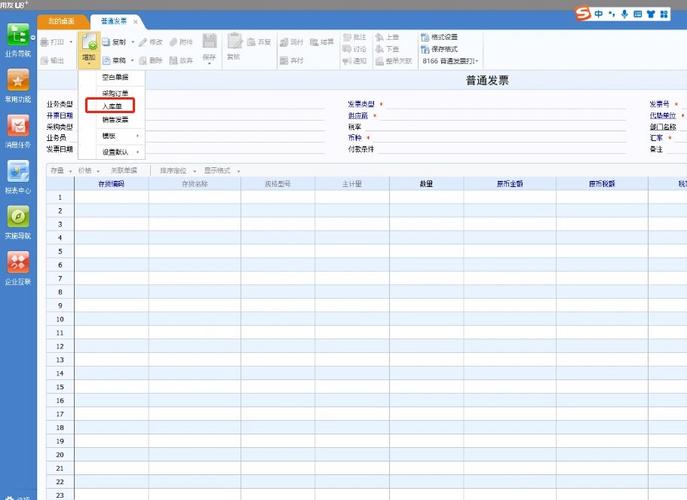Click 关联单据 (Related Documents) above the grid

(124, 170)
